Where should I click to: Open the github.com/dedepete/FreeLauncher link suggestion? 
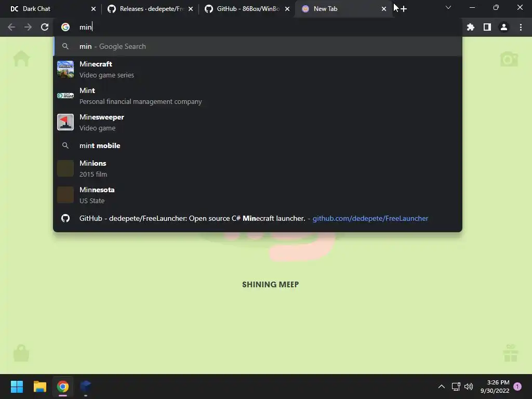tap(258, 218)
